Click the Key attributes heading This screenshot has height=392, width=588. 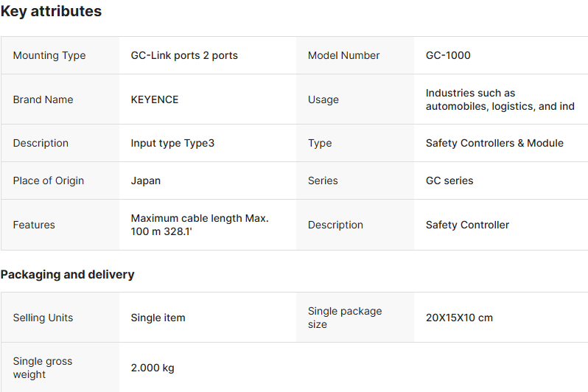51,12
